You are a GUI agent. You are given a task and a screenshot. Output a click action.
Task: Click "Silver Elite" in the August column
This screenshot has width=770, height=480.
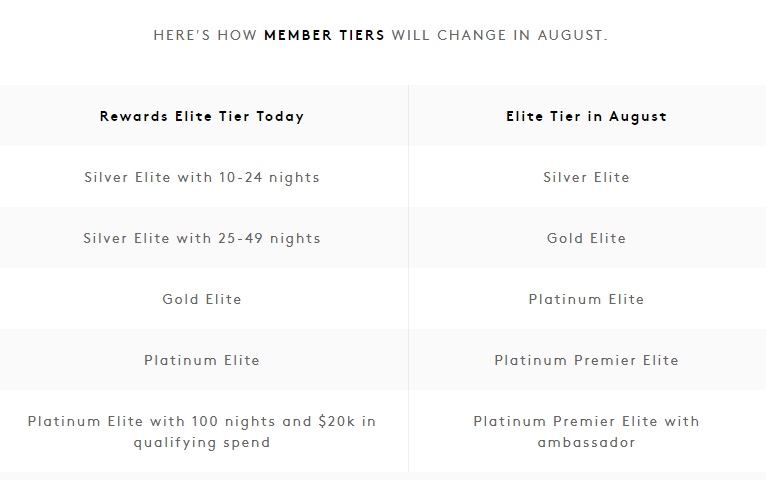586,177
